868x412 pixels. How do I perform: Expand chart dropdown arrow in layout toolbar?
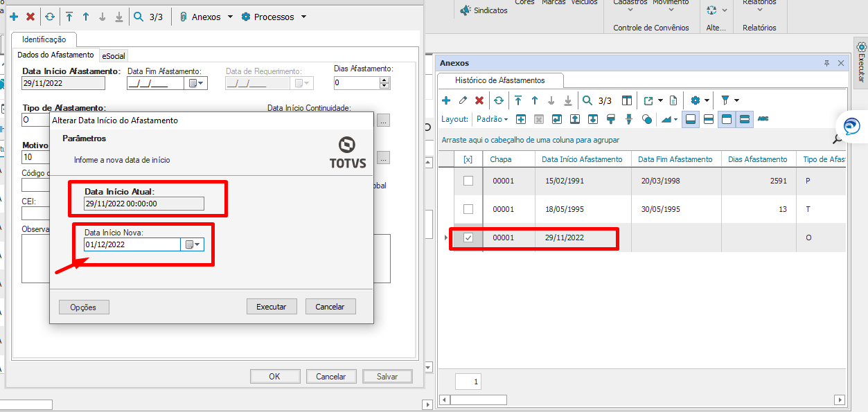tap(676, 119)
